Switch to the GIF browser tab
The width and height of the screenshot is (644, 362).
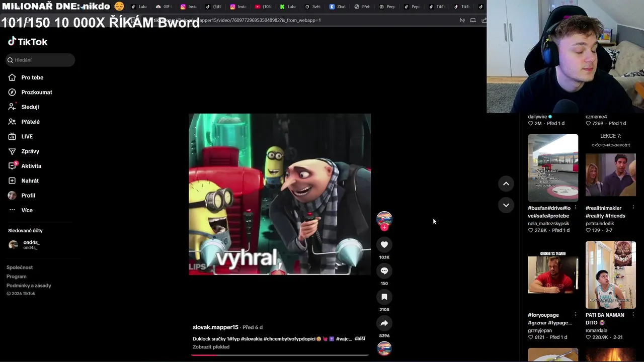coord(164,7)
